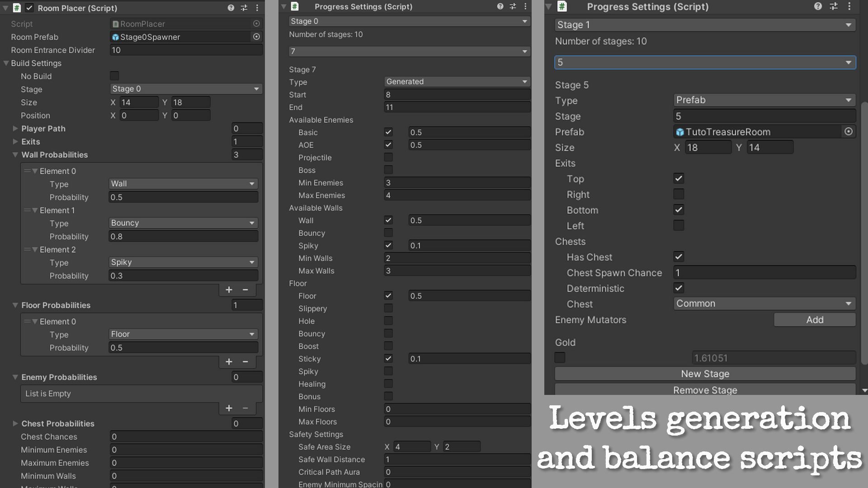
Task: Add element to Wall Probabilities list
Action: pyautogui.click(x=229, y=290)
